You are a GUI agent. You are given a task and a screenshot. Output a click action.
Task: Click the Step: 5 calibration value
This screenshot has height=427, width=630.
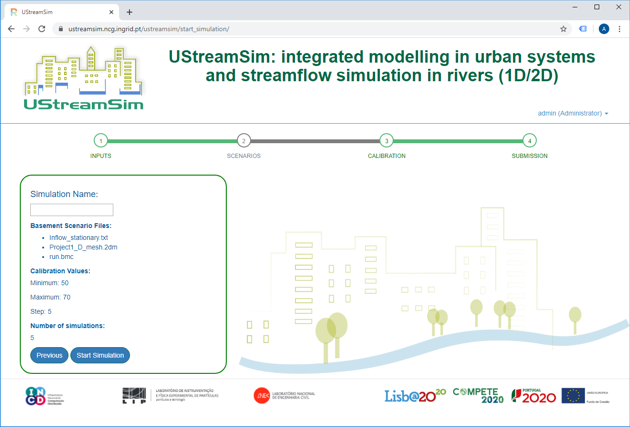tap(41, 311)
